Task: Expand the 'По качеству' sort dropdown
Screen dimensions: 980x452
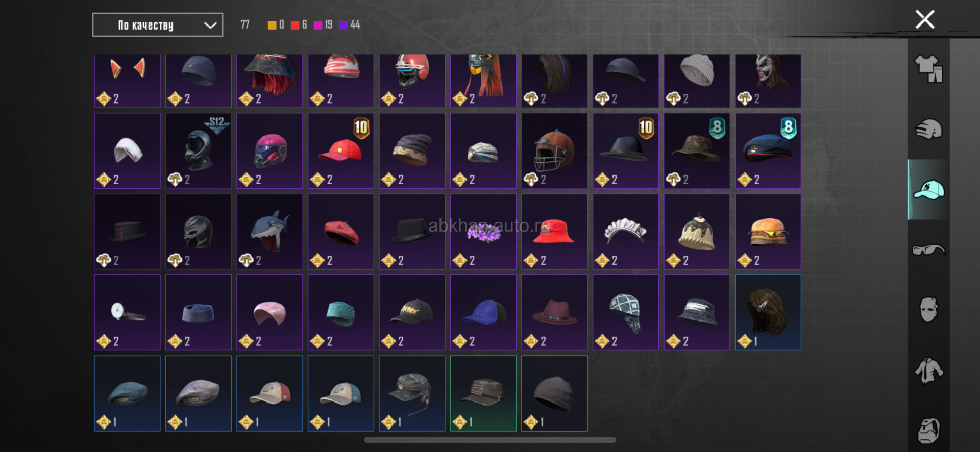Action: point(158,25)
